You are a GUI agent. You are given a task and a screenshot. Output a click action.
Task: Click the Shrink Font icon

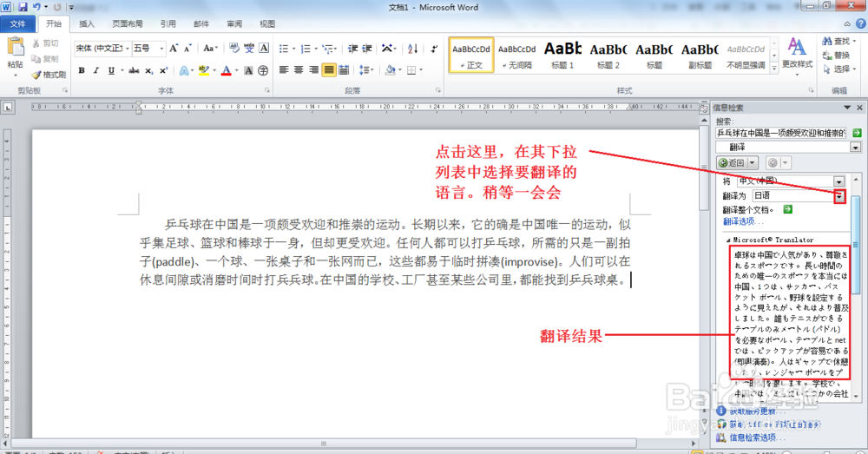point(187,49)
